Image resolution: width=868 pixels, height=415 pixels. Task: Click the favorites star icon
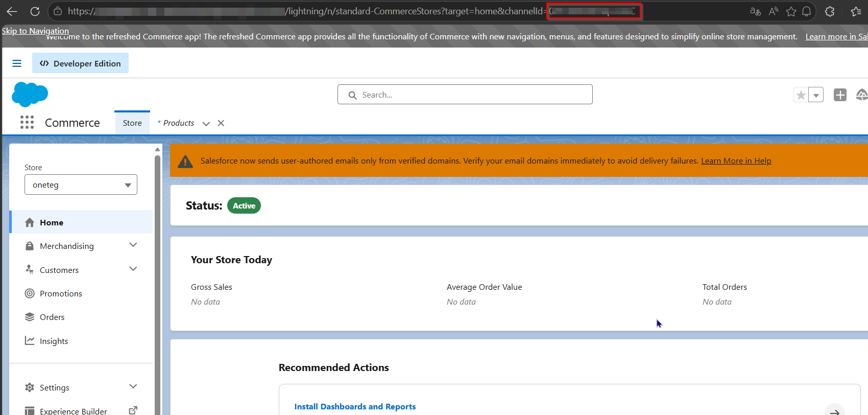[x=801, y=95]
